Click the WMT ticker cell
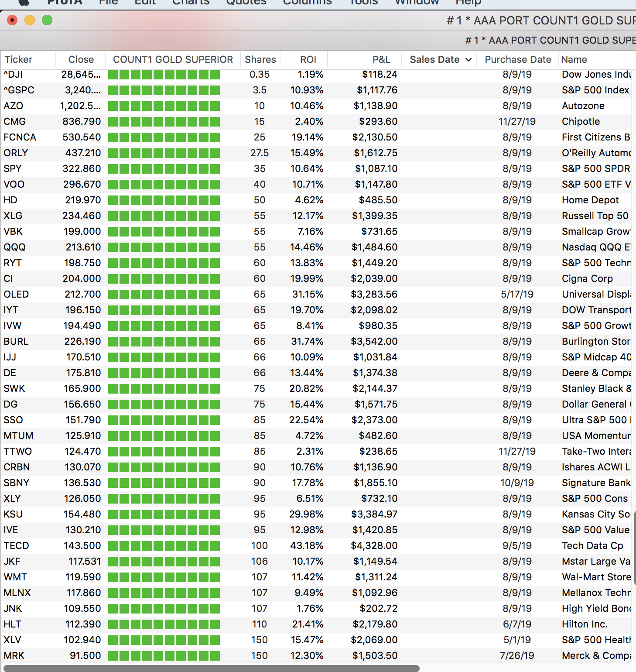 pos(15,577)
